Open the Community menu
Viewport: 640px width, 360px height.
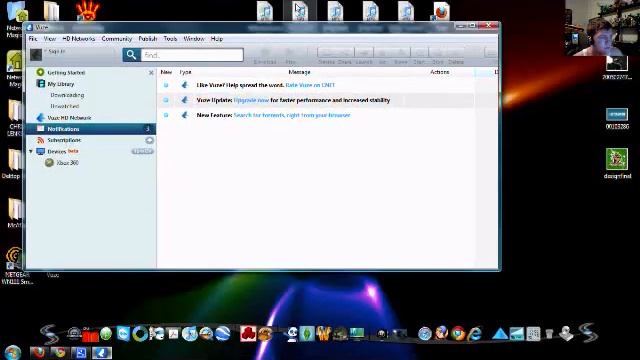(x=117, y=39)
